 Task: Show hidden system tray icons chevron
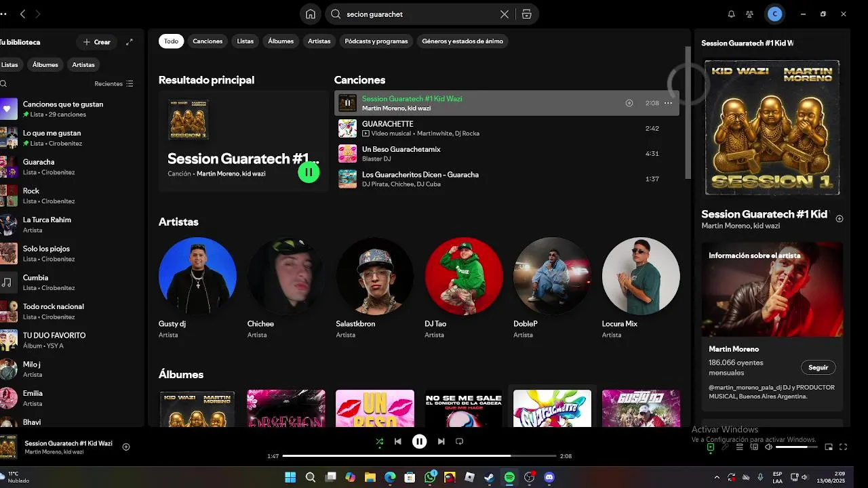[x=717, y=478]
